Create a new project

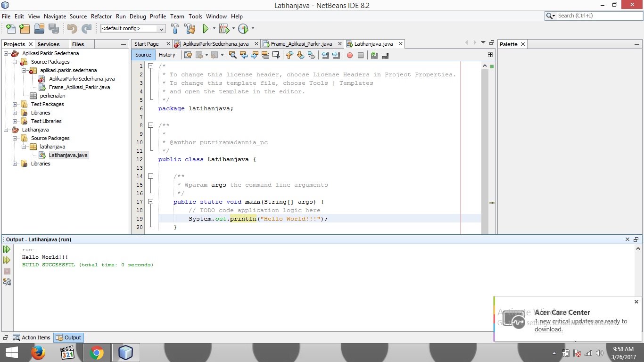[x=25, y=28]
